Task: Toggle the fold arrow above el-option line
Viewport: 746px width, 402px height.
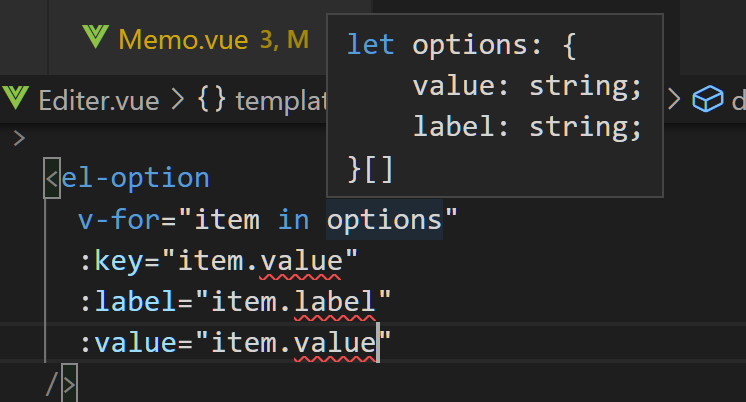Action: click(18, 138)
